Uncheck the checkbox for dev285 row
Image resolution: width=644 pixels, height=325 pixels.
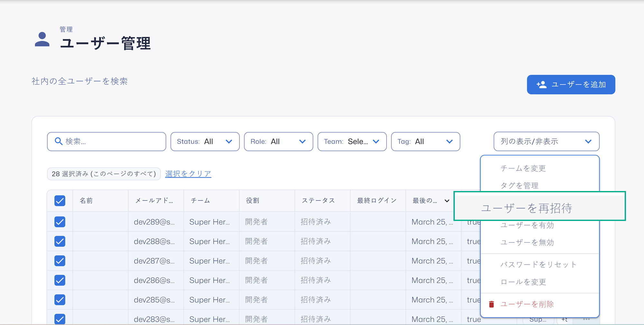[x=60, y=300]
